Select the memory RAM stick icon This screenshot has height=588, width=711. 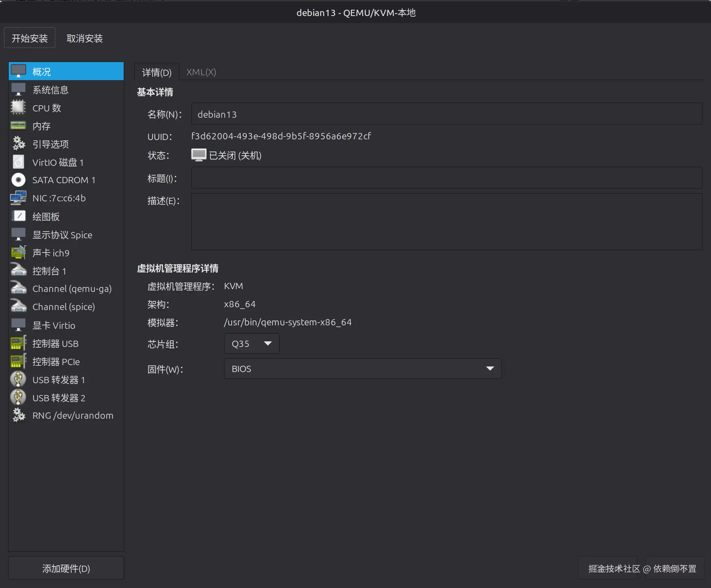[18, 126]
